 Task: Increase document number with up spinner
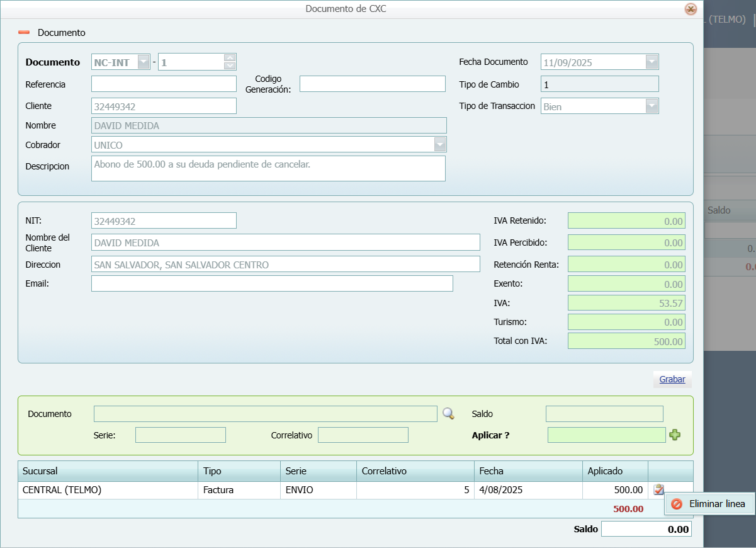click(230, 58)
